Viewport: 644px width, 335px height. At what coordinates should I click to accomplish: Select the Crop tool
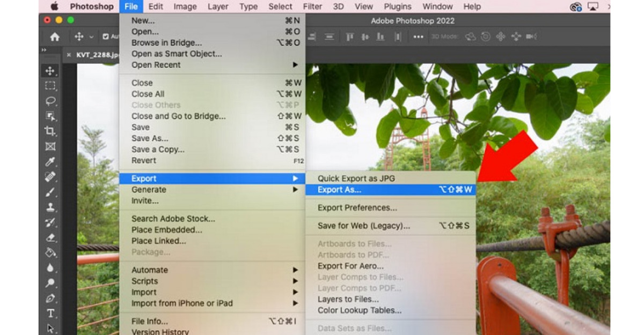click(x=50, y=131)
